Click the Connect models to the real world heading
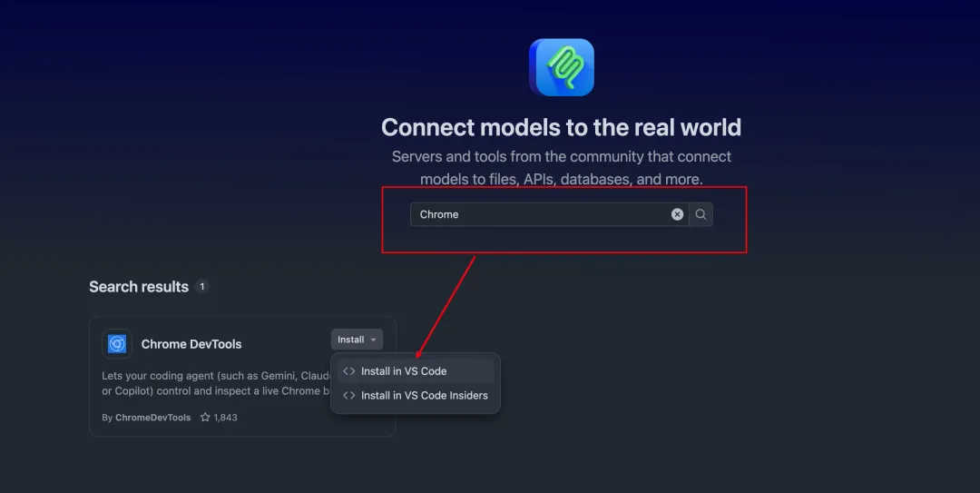Viewport: 980px width, 493px height. click(x=562, y=127)
